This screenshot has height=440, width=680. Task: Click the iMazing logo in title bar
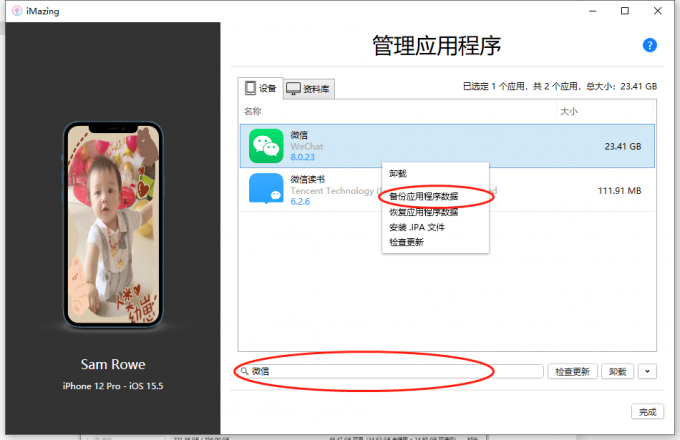click(x=17, y=11)
